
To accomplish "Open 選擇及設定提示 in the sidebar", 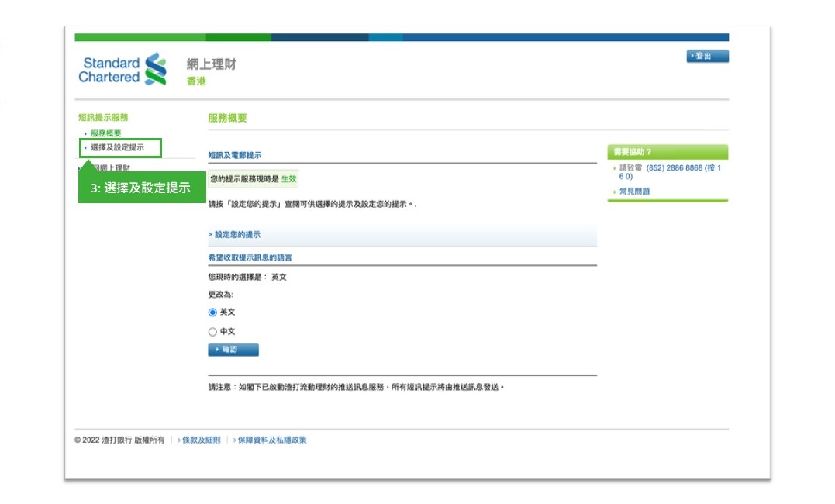I will [x=117, y=147].
